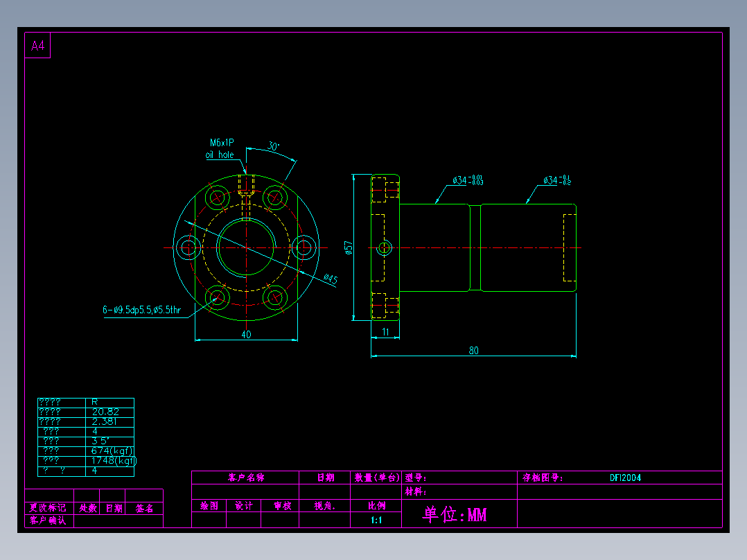This screenshot has width=747, height=560.
Task: Click the 40 width dimension text
Action: pos(246,335)
